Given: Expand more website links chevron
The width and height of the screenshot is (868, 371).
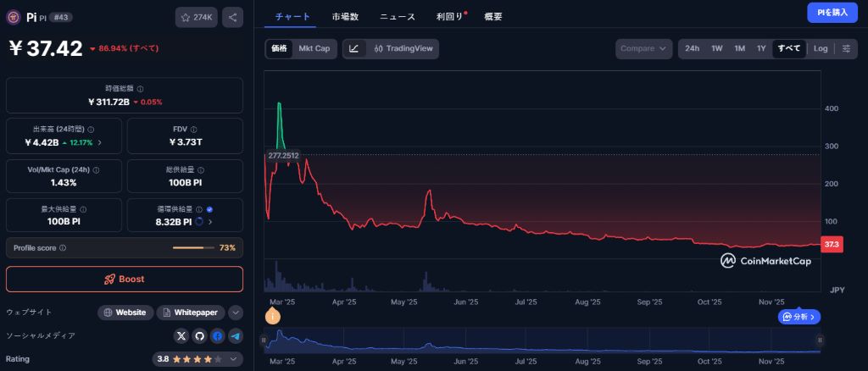Looking at the screenshot, I should coord(236,313).
